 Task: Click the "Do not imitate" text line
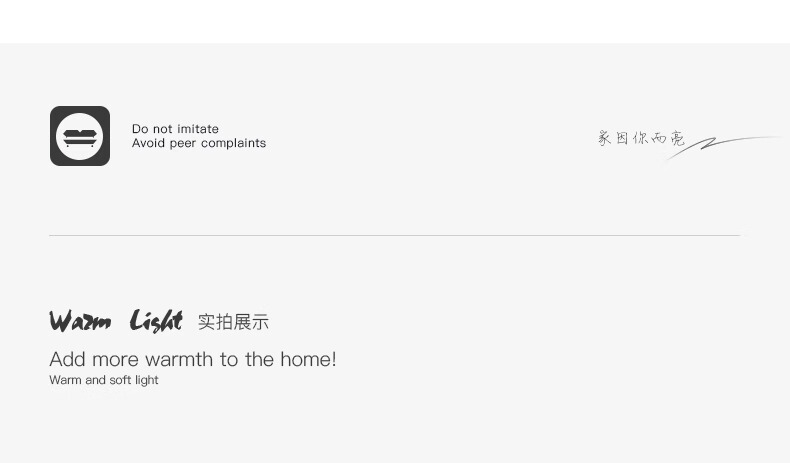coord(175,129)
